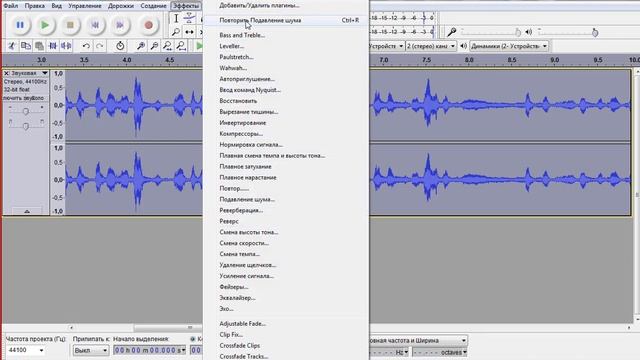Click the speaker output volume icon
This screenshot has height=360, width=640.
tap(529, 32)
